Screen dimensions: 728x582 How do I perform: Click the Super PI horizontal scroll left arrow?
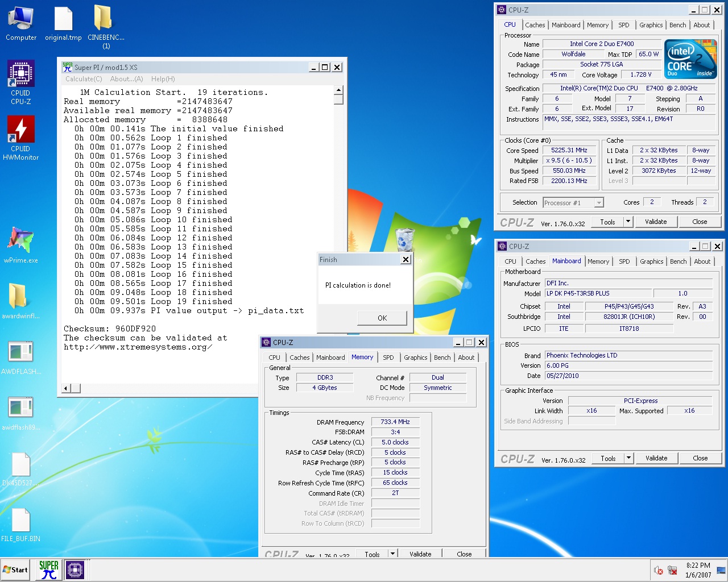point(66,388)
